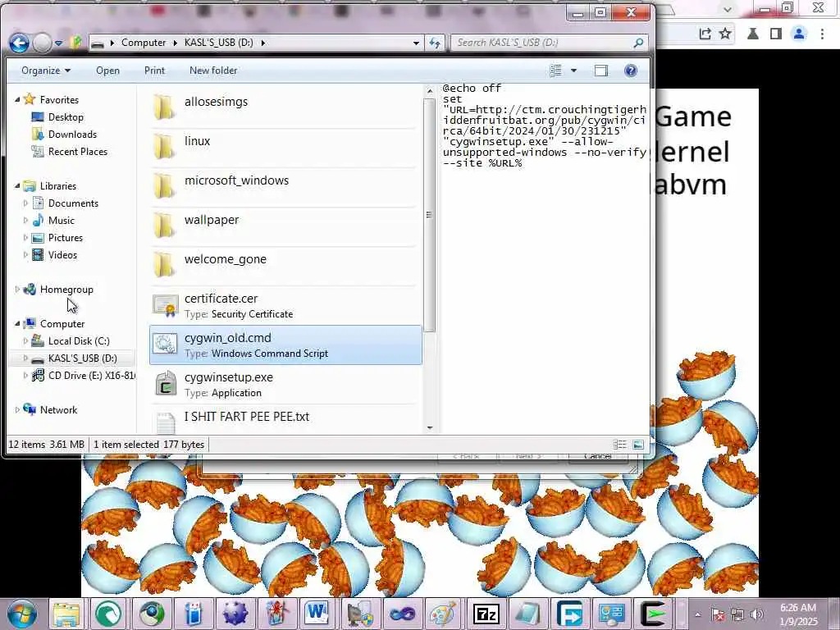
Task: Click Computer in the address breadcrumb
Action: 143,43
